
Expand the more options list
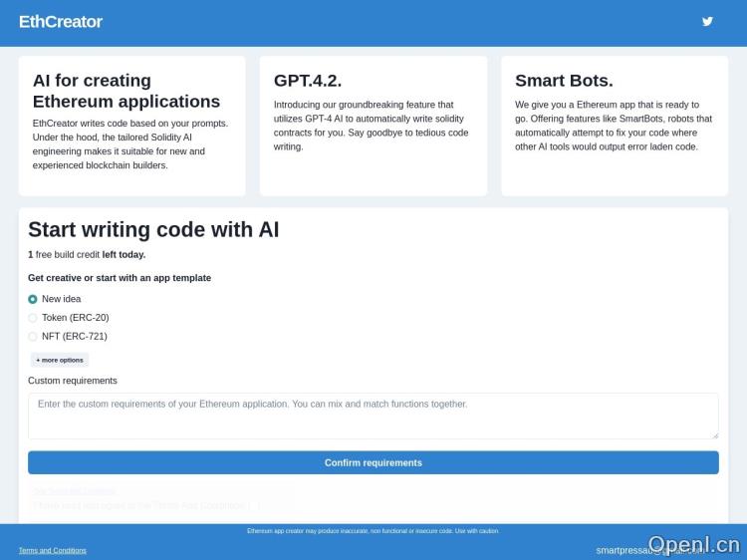click(x=60, y=360)
